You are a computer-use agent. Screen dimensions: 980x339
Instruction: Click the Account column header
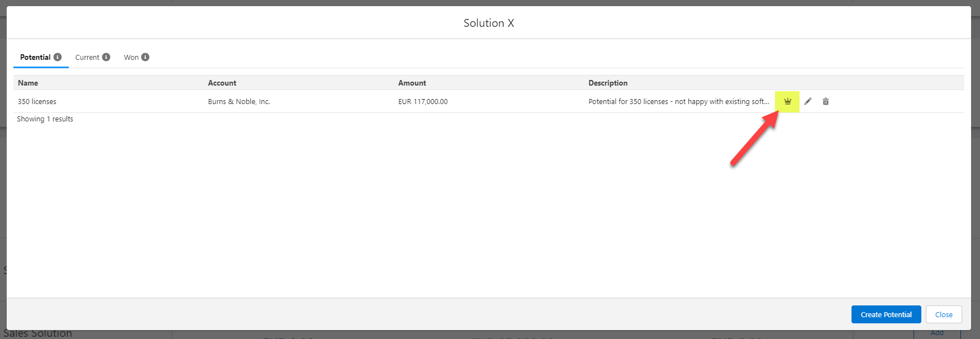222,83
